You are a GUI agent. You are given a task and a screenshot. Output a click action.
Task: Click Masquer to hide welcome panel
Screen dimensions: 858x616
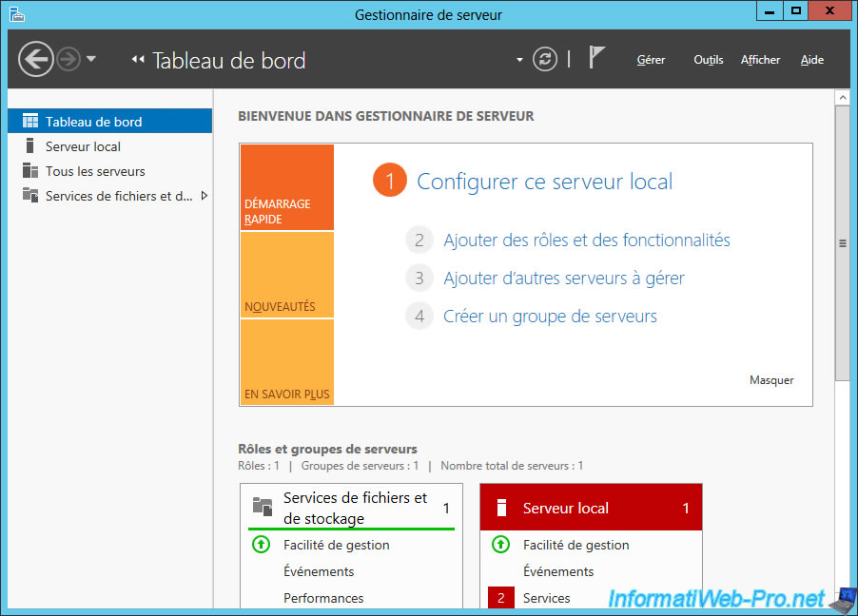pyautogui.click(x=771, y=379)
